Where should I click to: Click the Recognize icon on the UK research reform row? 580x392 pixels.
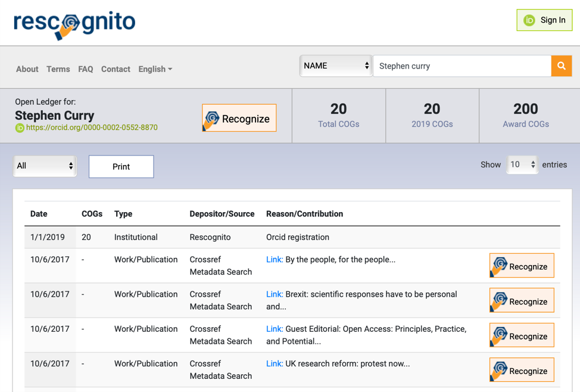coord(500,369)
